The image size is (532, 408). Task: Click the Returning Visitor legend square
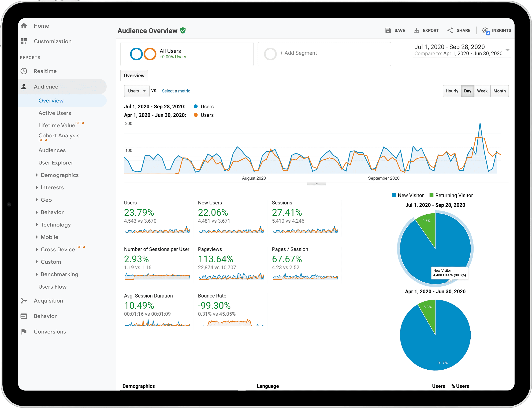click(431, 195)
